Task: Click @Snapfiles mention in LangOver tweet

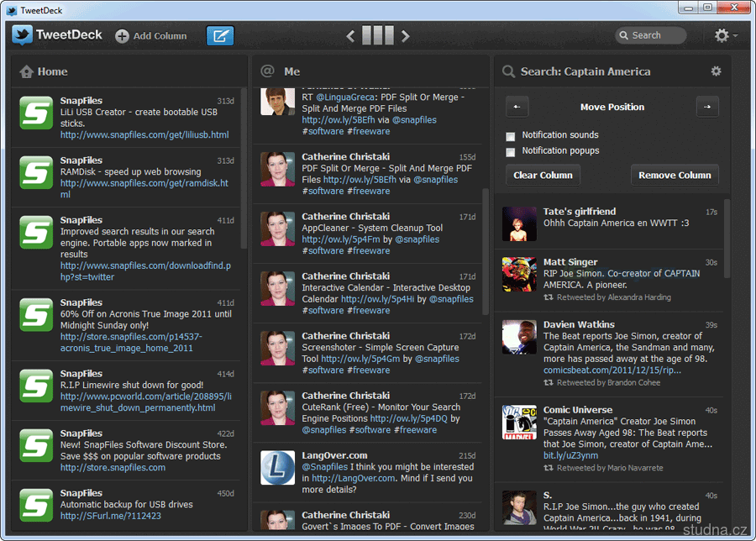Action: click(324, 467)
